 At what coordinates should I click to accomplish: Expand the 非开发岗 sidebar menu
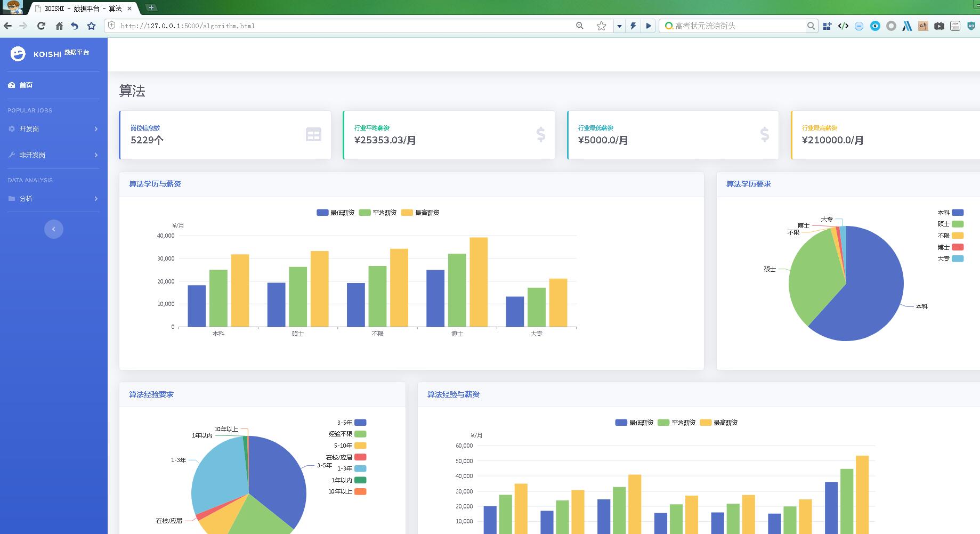point(53,155)
